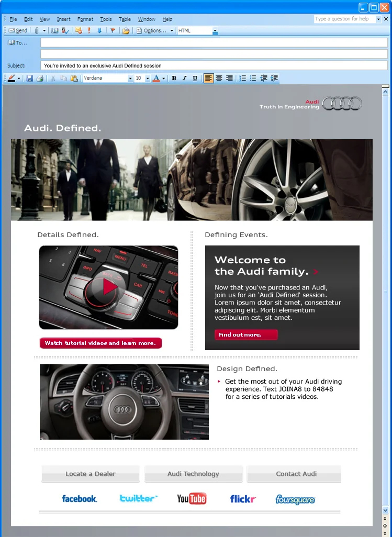The image size is (392, 537).
Task: Click the Copy icon
Action: (64, 78)
